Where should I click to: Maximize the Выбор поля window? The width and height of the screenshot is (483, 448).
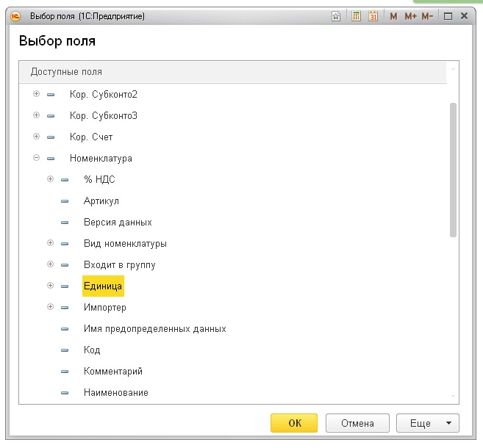(448, 16)
